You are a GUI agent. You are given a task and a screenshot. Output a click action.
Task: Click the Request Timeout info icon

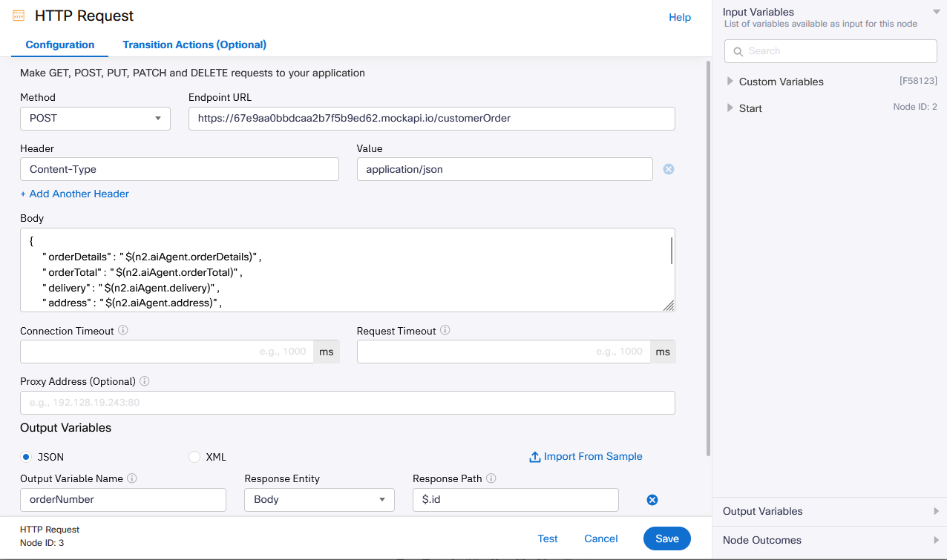point(445,330)
